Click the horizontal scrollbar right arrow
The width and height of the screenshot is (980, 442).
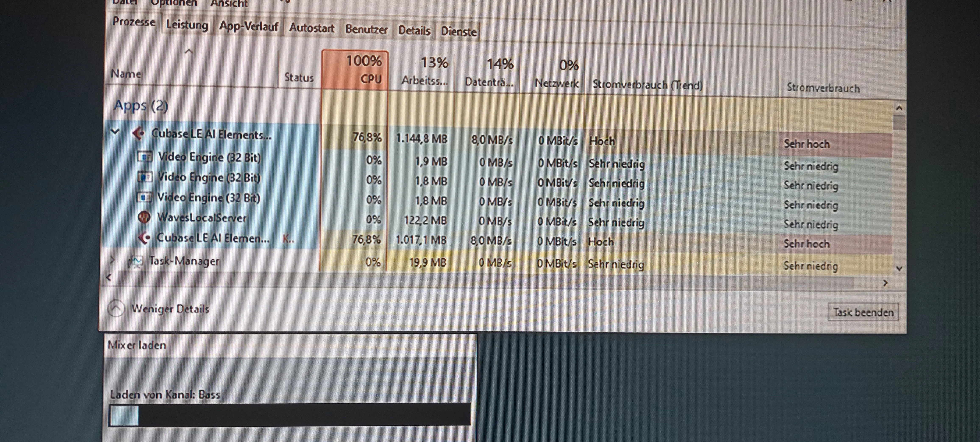coord(885,283)
